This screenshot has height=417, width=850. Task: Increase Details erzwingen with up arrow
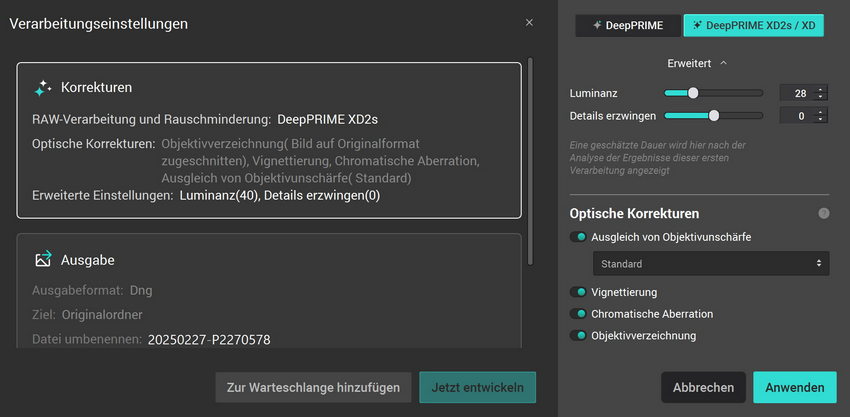(821, 111)
